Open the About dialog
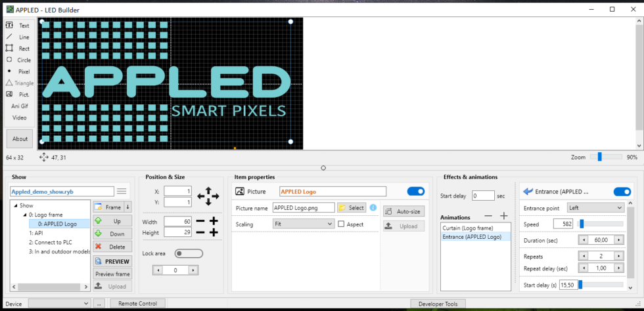This screenshot has width=644, height=311. (x=20, y=138)
